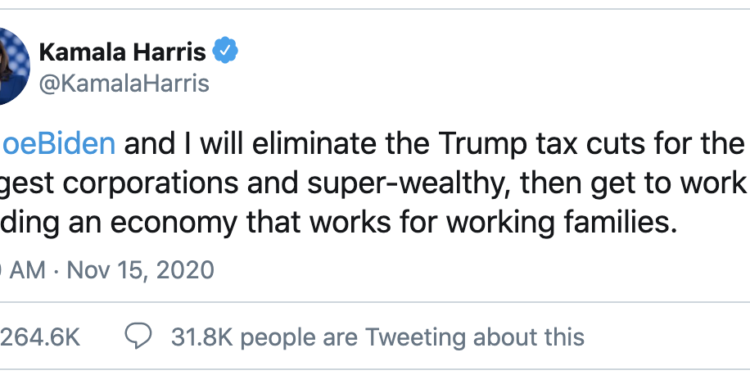Click the blue verified checkmark badge
750x375 pixels.
pyautogui.click(x=225, y=51)
